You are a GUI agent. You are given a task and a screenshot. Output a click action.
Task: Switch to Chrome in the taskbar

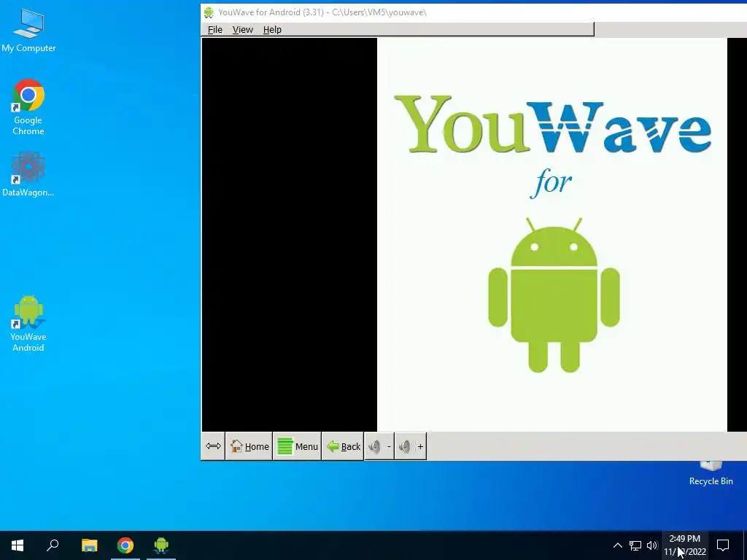[125, 545]
